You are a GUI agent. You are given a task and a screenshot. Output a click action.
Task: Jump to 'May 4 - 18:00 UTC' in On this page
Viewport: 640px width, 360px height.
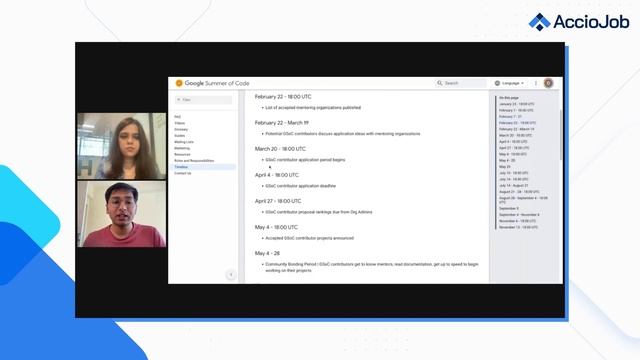click(x=513, y=154)
